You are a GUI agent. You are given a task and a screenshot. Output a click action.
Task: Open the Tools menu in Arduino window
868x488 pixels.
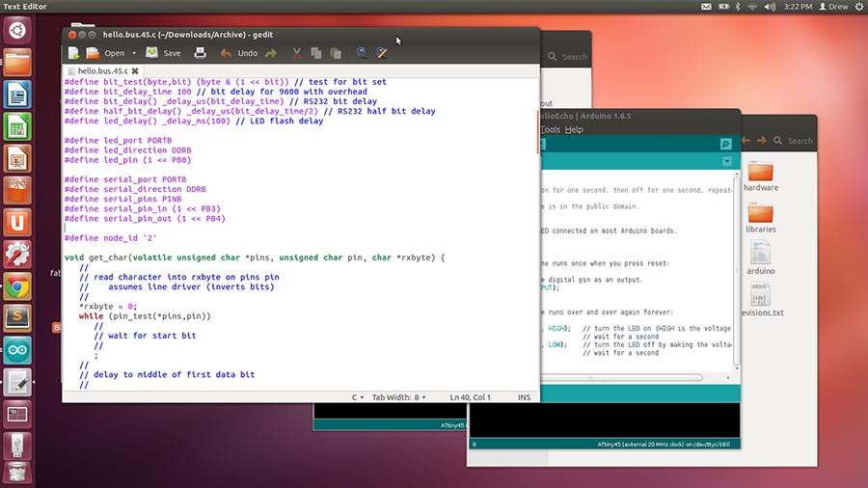click(551, 129)
